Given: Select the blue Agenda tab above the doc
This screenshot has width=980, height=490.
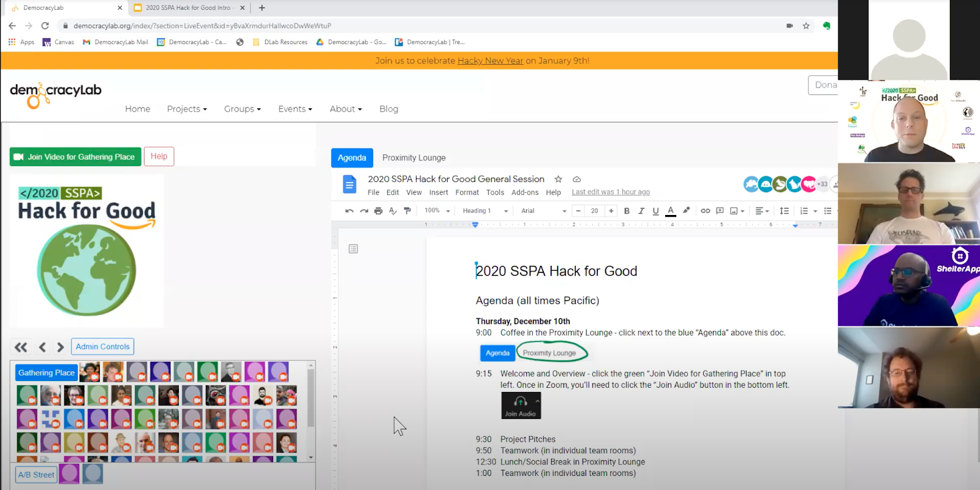Looking at the screenshot, I should (352, 158).
